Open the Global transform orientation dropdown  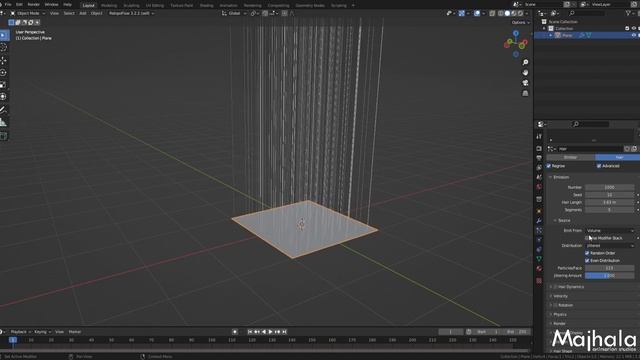(x=234, y=13)
